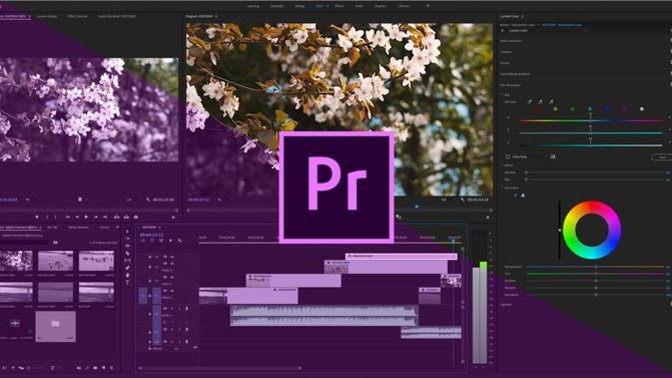Screen dimensions: 672x378
Task: Switch to the Color workspace tab
Action: point(319,6)
